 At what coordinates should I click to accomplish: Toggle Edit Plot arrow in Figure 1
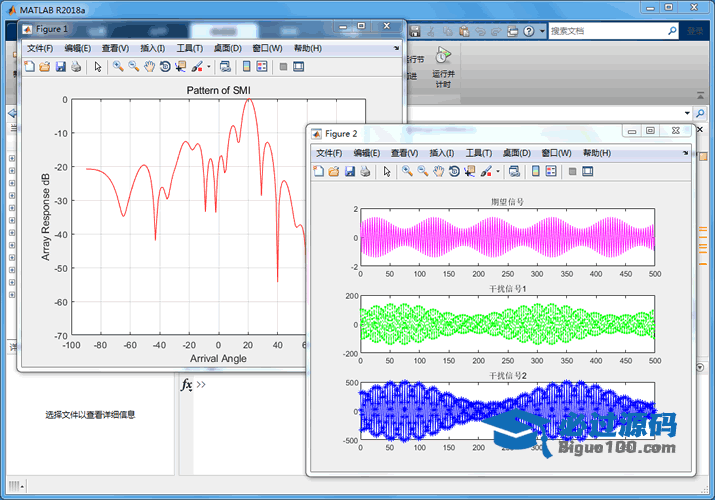pos(97,67)
